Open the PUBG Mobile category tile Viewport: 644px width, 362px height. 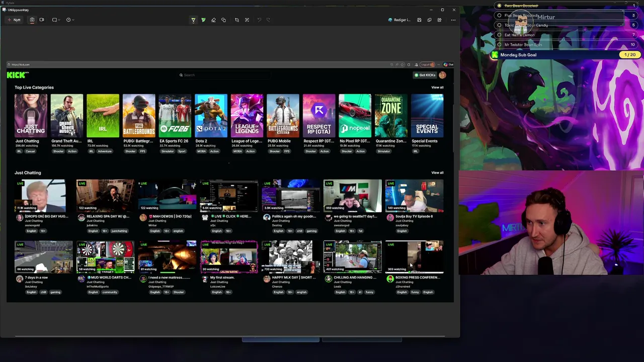coord(283,116)
